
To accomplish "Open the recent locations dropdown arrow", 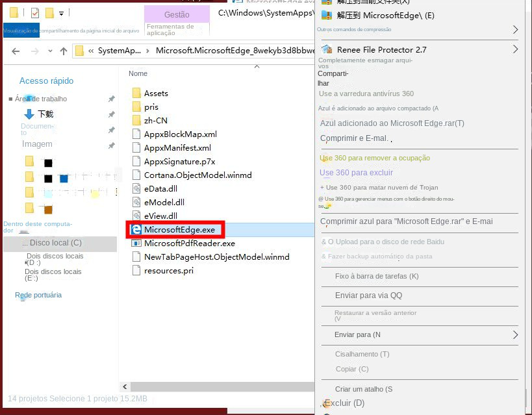I will click(50, 51).
